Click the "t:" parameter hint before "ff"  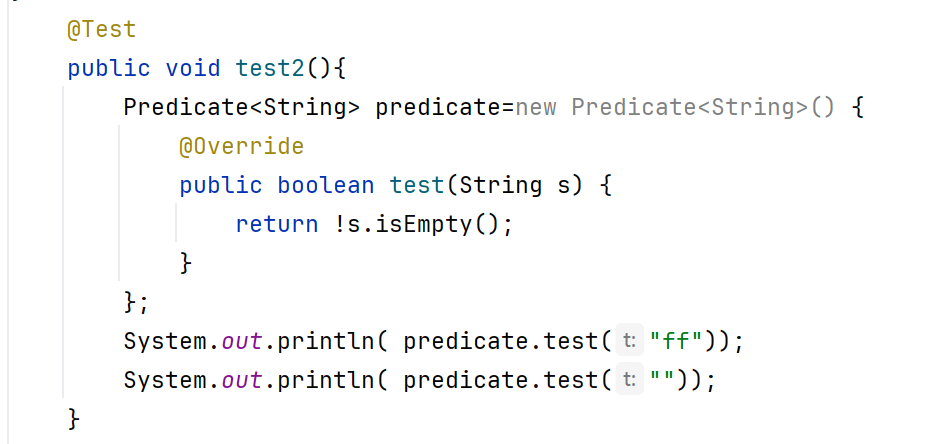click(629, 340)
